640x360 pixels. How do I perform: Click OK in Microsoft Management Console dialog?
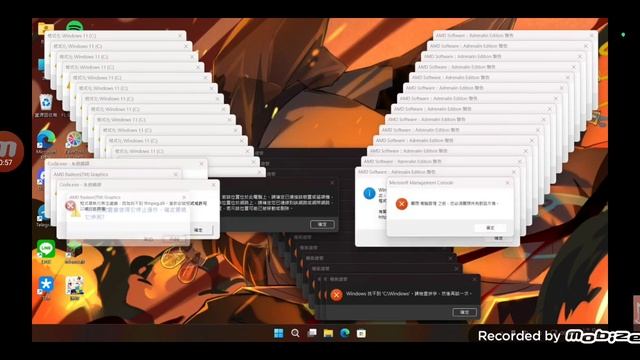pos(491,228)
